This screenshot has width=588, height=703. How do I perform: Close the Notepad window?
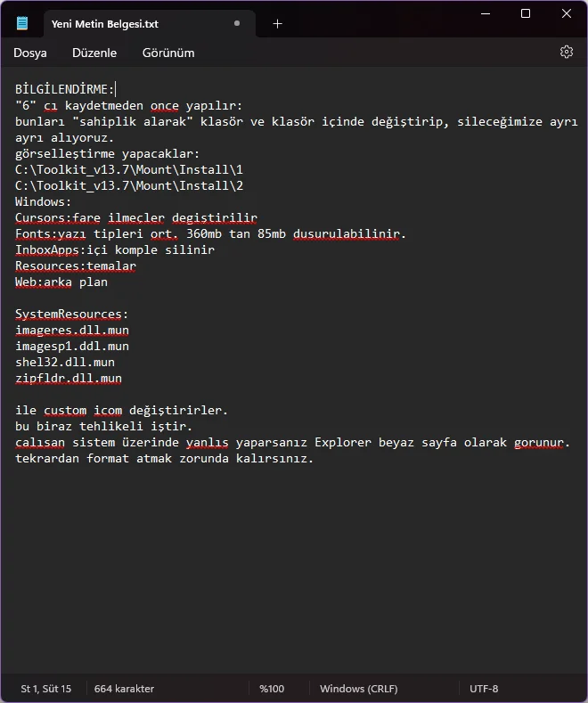point(567,13)
